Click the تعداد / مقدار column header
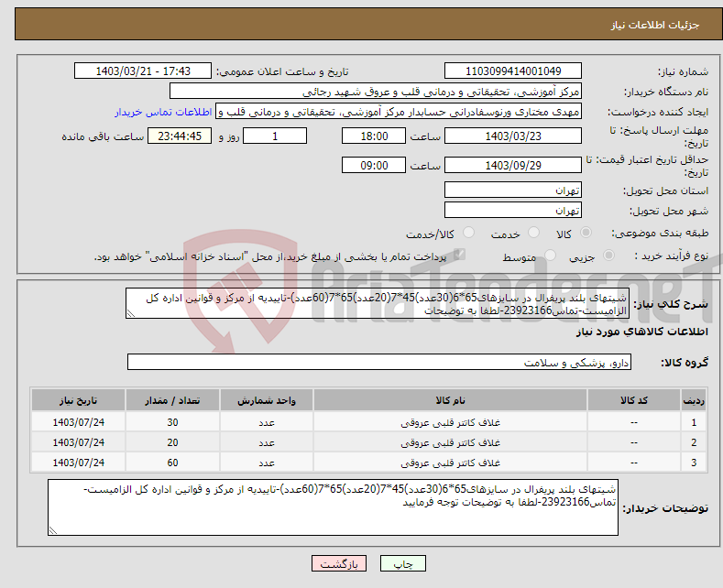This screenshot has height=588, width=723. (172, 400)
